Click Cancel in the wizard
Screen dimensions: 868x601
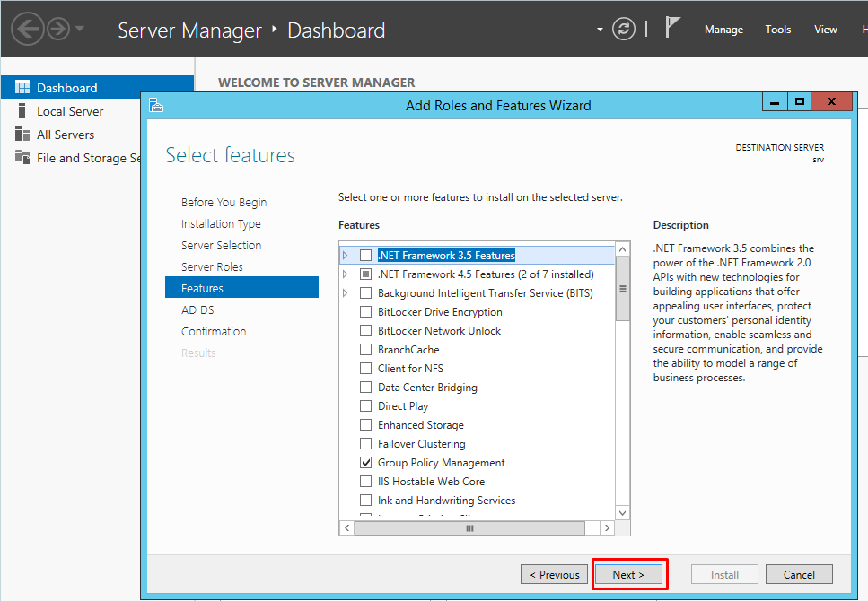(x=799, y=574)
